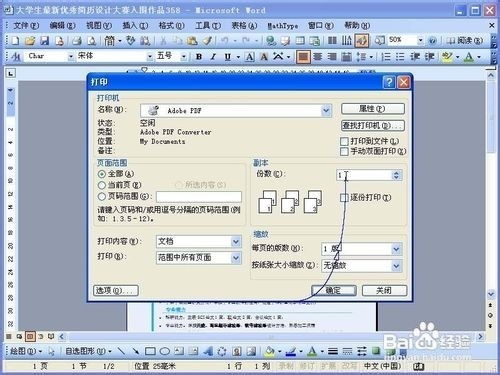The height and width of the screenshot is (375, 500).
Task: Click the Print icon in standard toolbar
Action: (77, 41)
